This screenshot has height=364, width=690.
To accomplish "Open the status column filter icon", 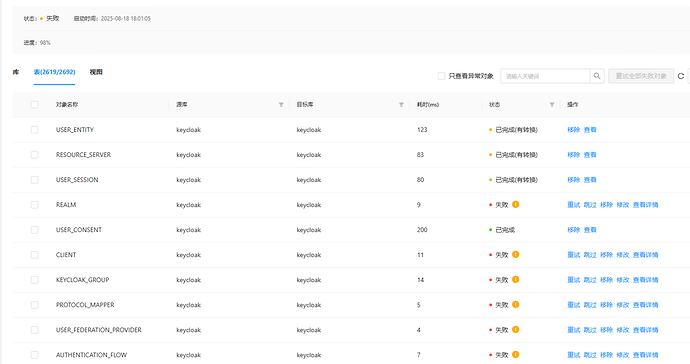I will (552, 105).
